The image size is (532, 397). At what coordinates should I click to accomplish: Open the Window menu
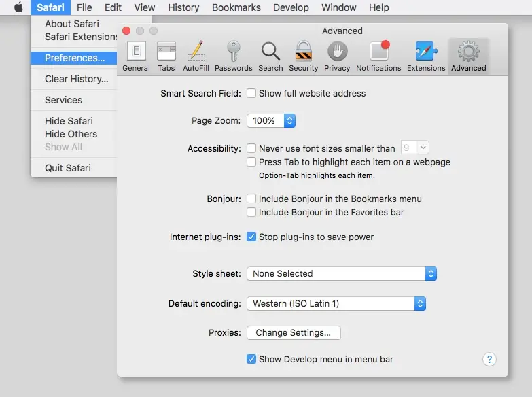coord(339,7)
